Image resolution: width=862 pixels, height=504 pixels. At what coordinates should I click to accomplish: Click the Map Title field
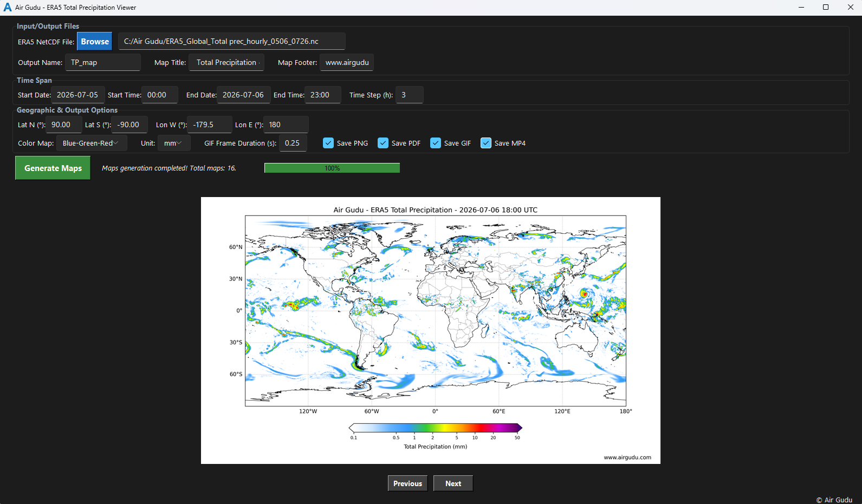point(226,62)
